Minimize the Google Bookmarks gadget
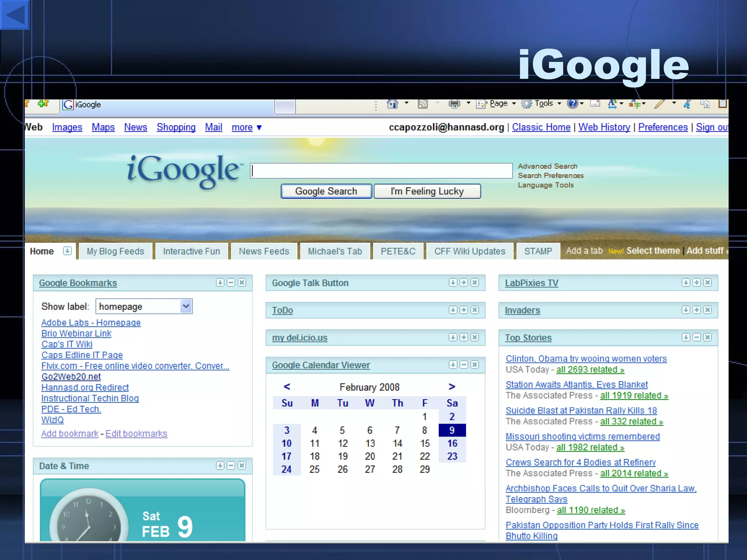Image resolution: width=747 pixels, height=560 pixels. 231,283
